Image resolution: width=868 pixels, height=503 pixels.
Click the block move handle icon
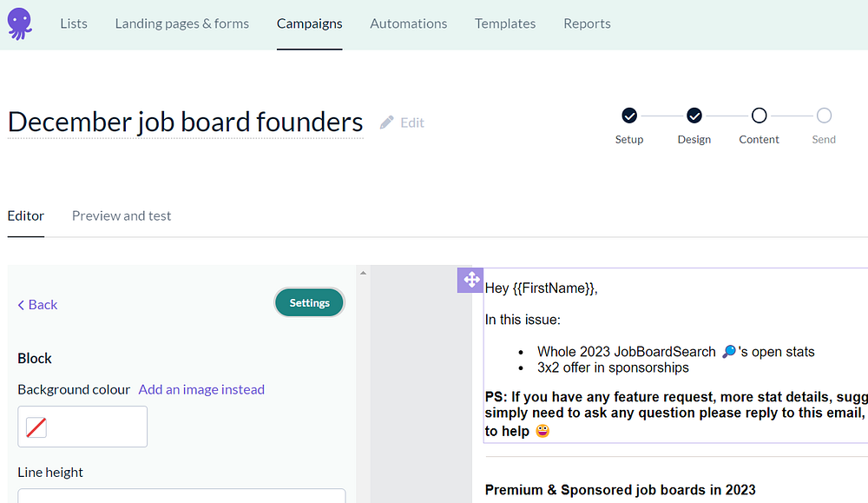pyautogui.click(x=470, y=280)
